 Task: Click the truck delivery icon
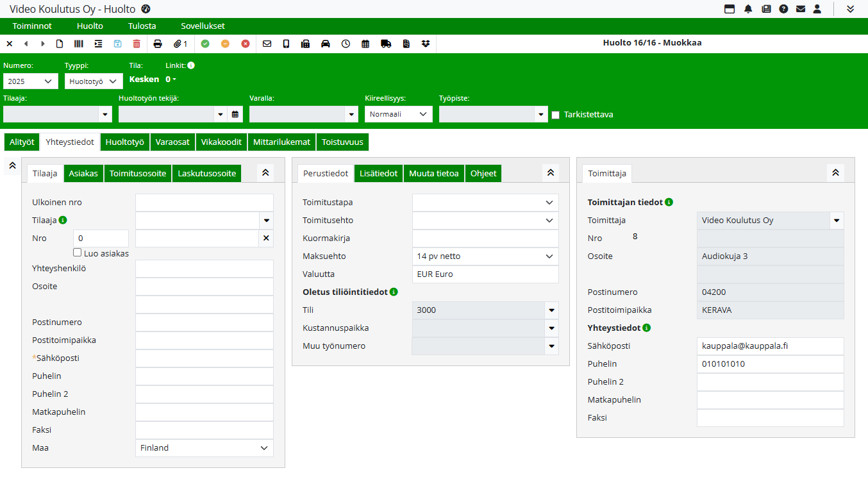pyautogui.click(x=386, y=44)
